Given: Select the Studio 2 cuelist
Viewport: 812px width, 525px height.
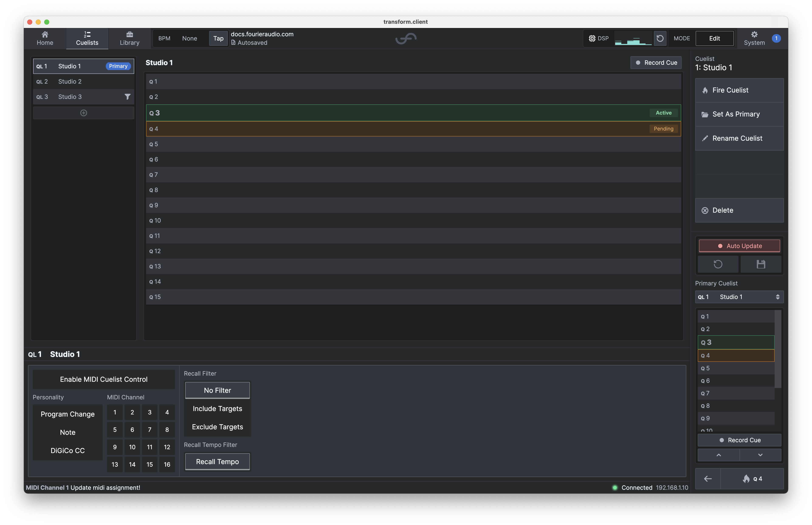Looking at the screenshot, I should [83, 81].
